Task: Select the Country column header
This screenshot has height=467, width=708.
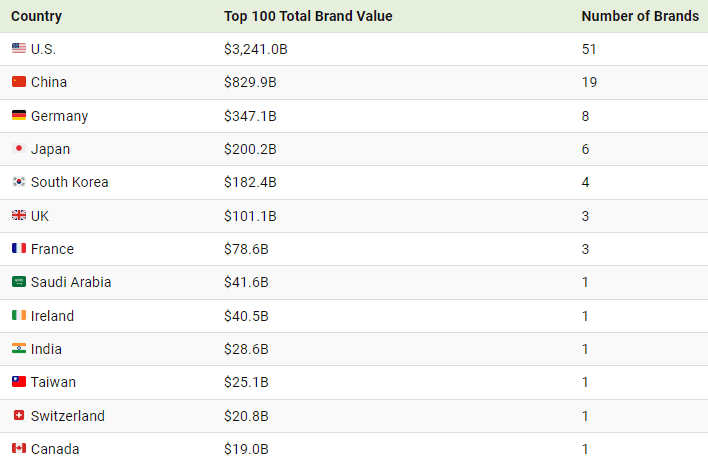Action: (x=37, y=16)
